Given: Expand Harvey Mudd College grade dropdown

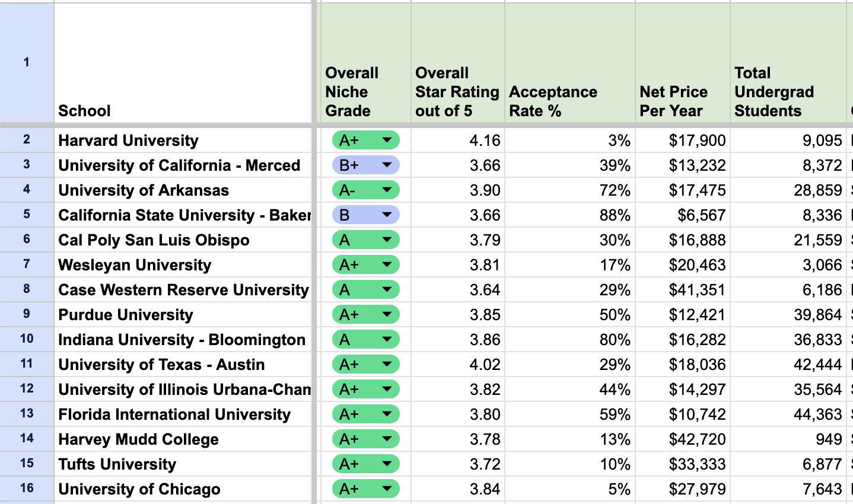Looking at the screenshot, I should point(387,439).
